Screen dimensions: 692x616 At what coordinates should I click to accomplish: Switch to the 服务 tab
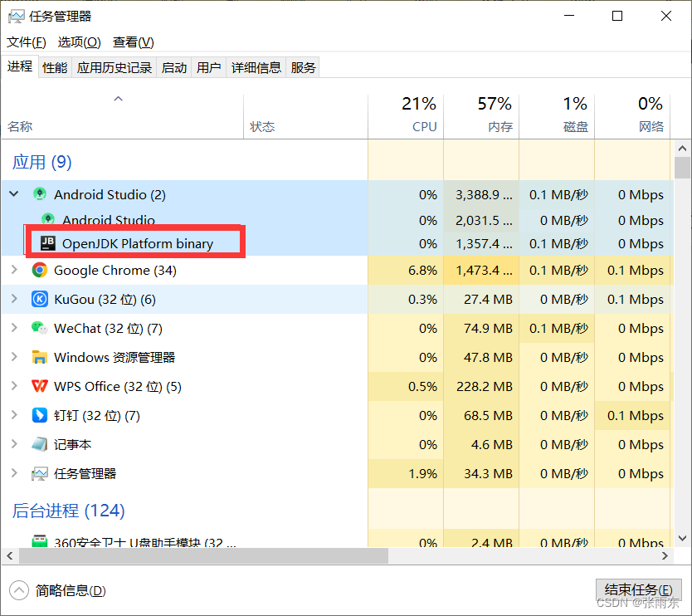(x=303, y=67)
